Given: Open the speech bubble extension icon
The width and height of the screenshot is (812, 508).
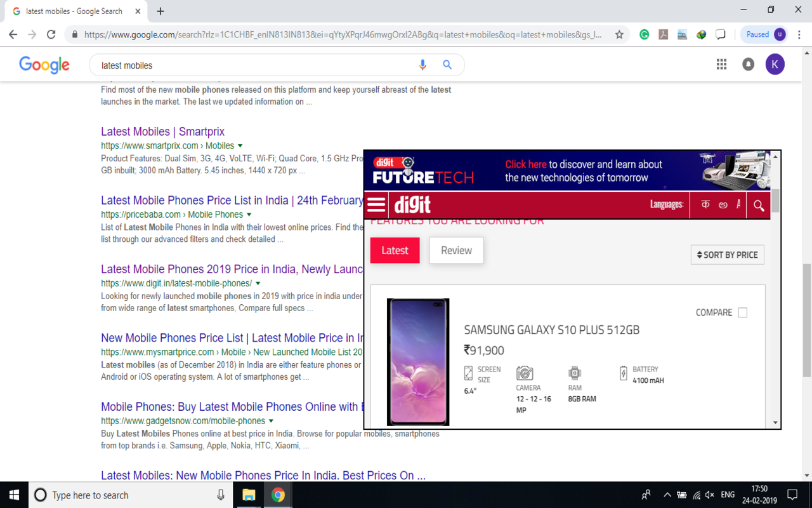Looking at the screenshot, I should tap(720, 35).
